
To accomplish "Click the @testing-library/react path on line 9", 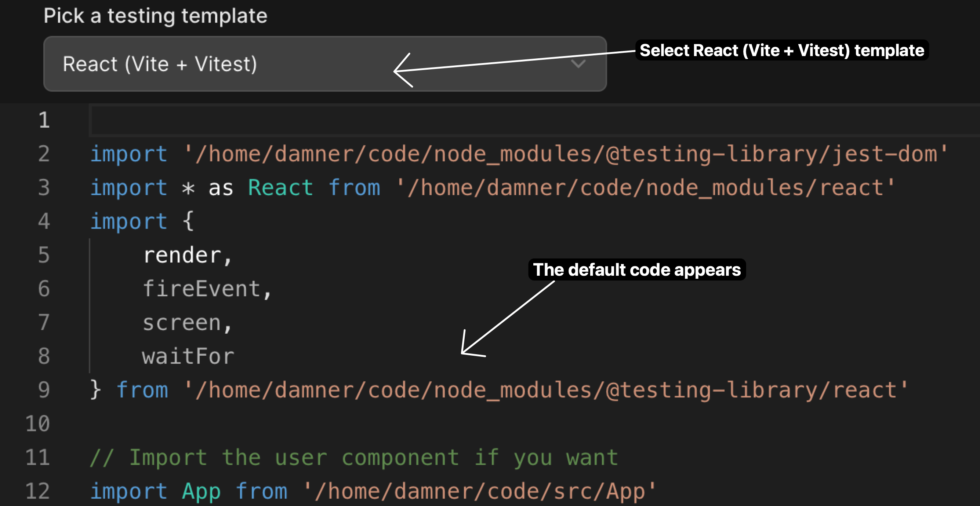I will 546,390.
